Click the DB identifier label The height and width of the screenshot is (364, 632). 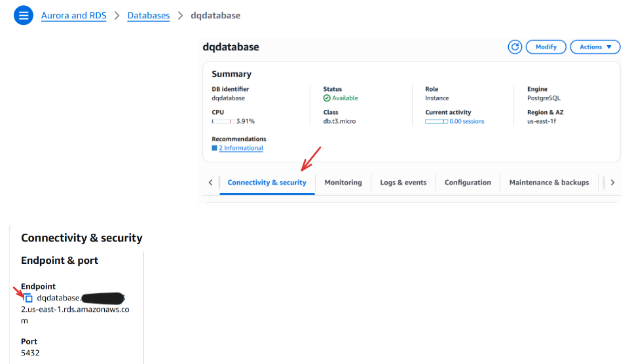(230, 89)
